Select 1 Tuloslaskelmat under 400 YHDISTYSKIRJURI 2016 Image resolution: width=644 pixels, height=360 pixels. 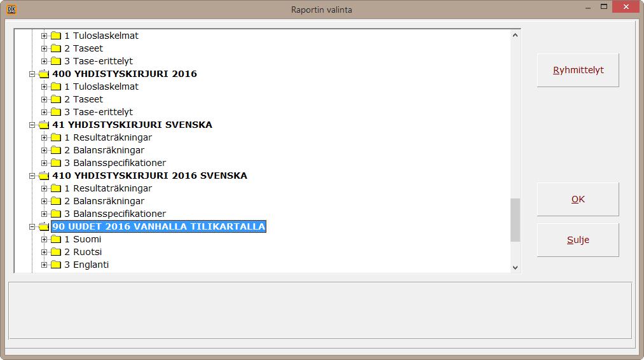tap(102, 87)
